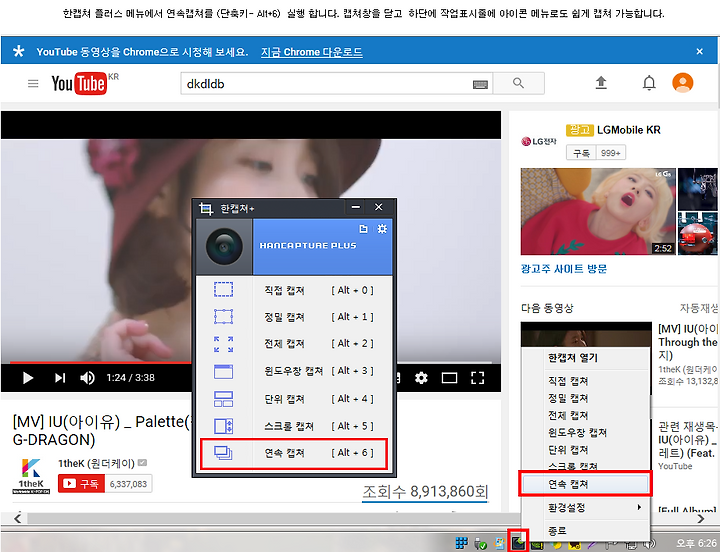Select '직접 캡처' in tray context menu
This screenshot has height=552, width=720.
568,381
